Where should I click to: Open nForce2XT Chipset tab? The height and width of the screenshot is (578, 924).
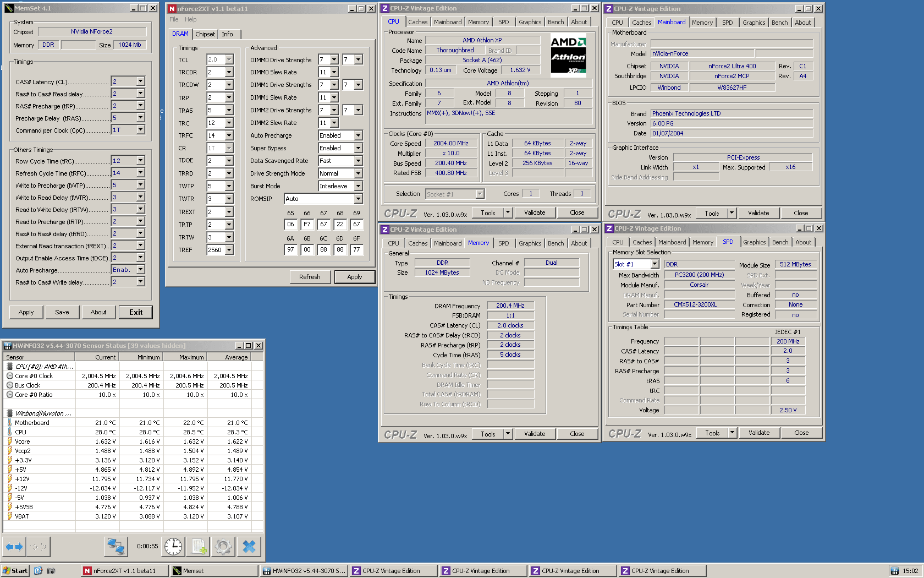click(x=205, y=34)
